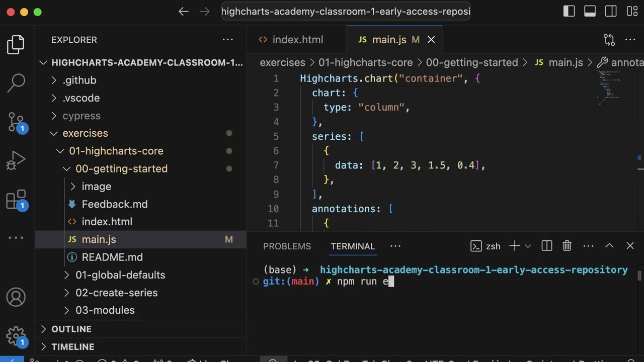Screen dimensions: 644x362
Task: Toggle primary side bar layout icon
Action: pos(569,12)
